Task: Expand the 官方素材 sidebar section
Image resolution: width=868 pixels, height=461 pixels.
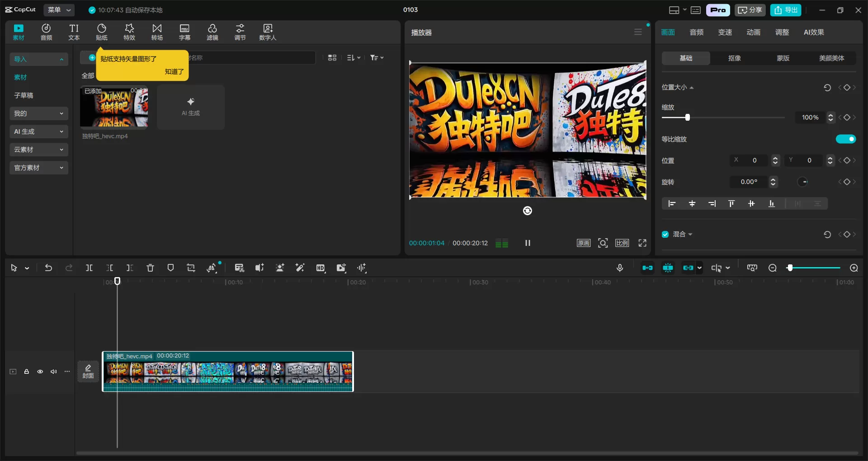Action: tap(38, 168)
